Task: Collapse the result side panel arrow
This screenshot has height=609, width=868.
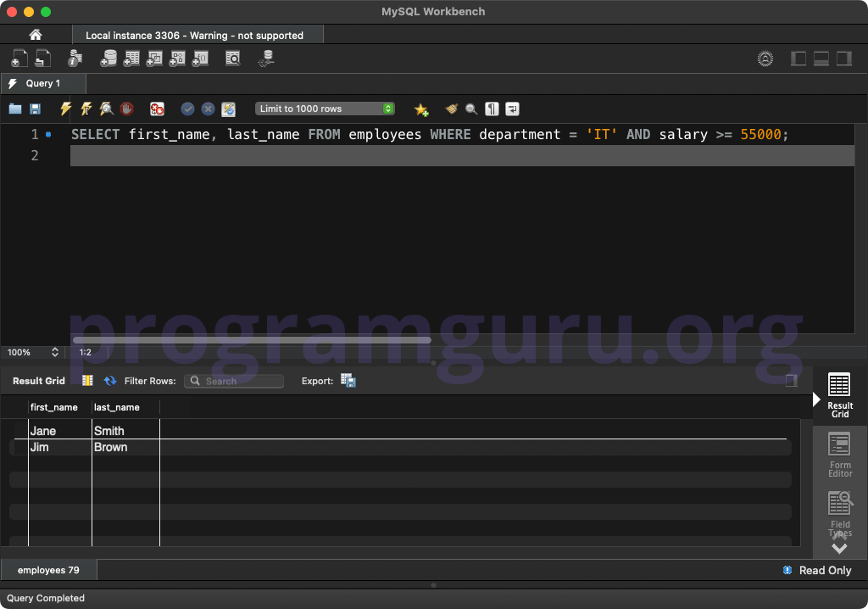Action: (x=816, y=399)
